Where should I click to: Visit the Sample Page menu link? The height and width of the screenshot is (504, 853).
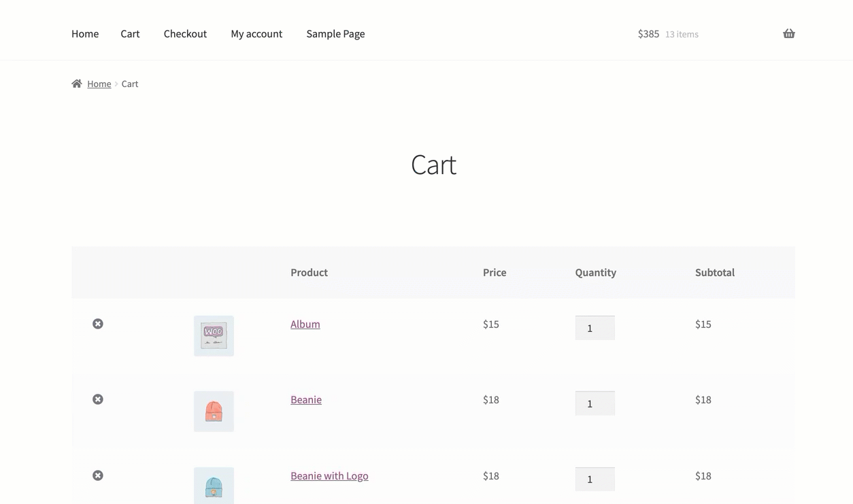[x=335, y=34]
